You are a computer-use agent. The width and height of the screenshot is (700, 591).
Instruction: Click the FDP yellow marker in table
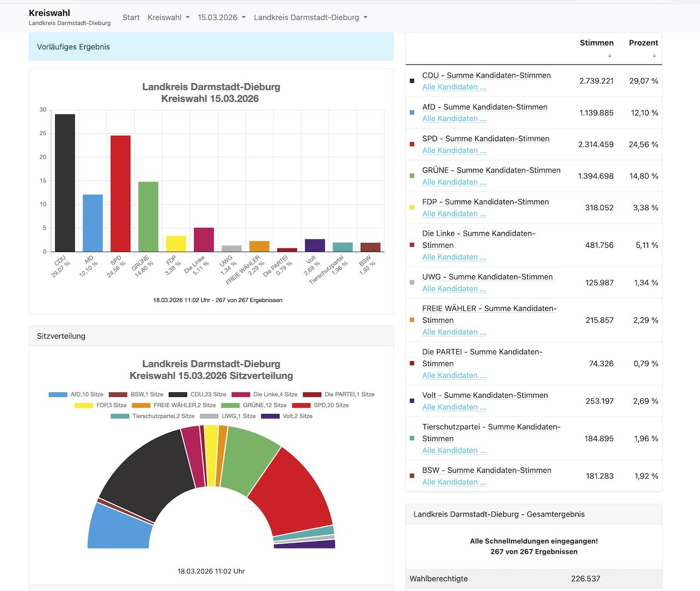click(x=412, y=208)
